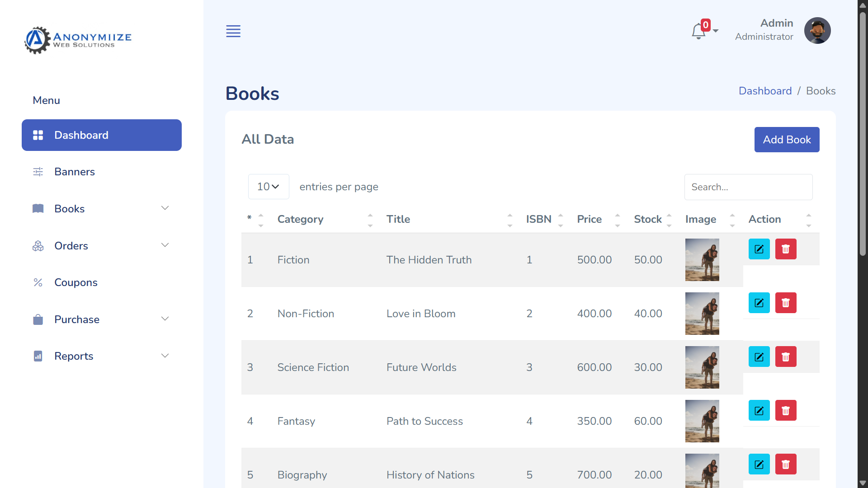
Task: Click the Orders boxes icon
Action: click(38, 246)
